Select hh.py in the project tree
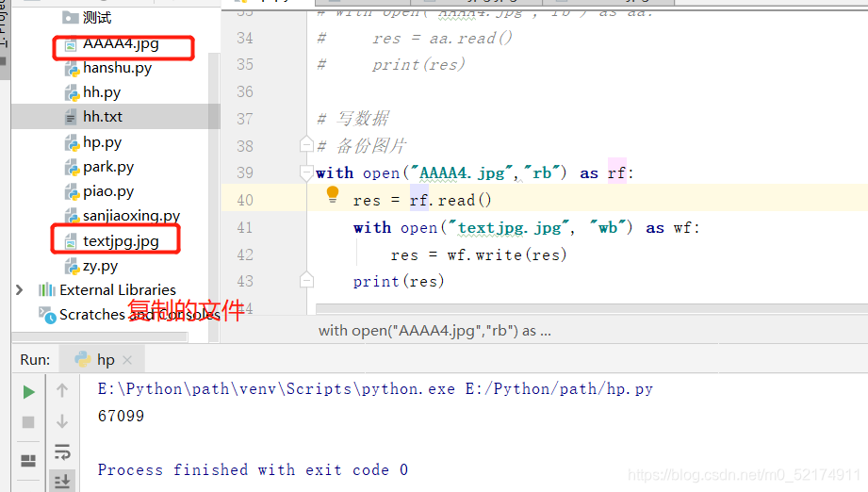Image resolution: width=868 pixels, height=492 pixels. pyautogui.click(x=101, y=92)
